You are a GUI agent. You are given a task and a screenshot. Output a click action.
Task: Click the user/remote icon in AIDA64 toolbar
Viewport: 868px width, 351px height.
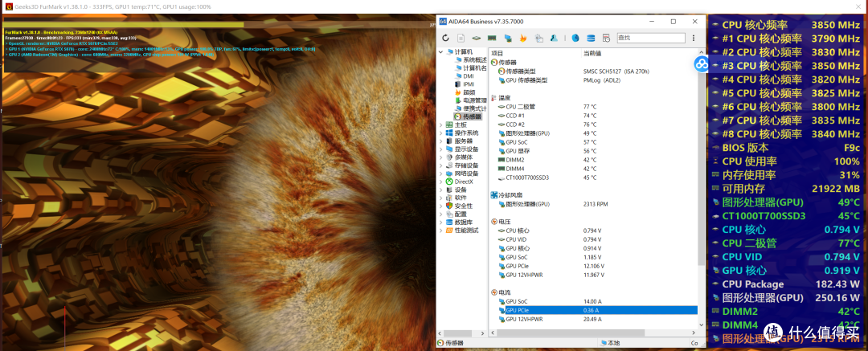(x=554, y=39)
